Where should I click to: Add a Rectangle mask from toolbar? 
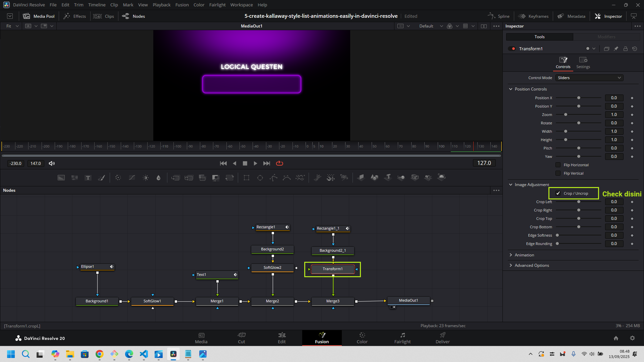247,178
